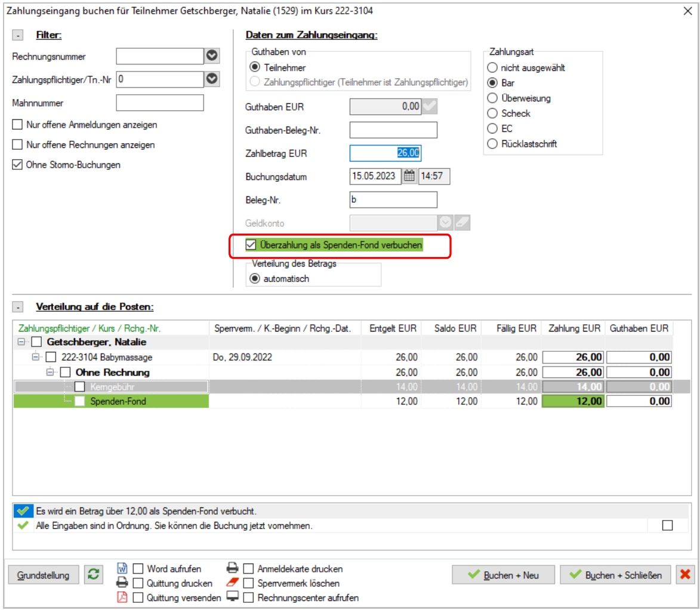Click the Zahlbetrag EUR field
The width and height of the screenshot is (700, 610).
[386, 153]
